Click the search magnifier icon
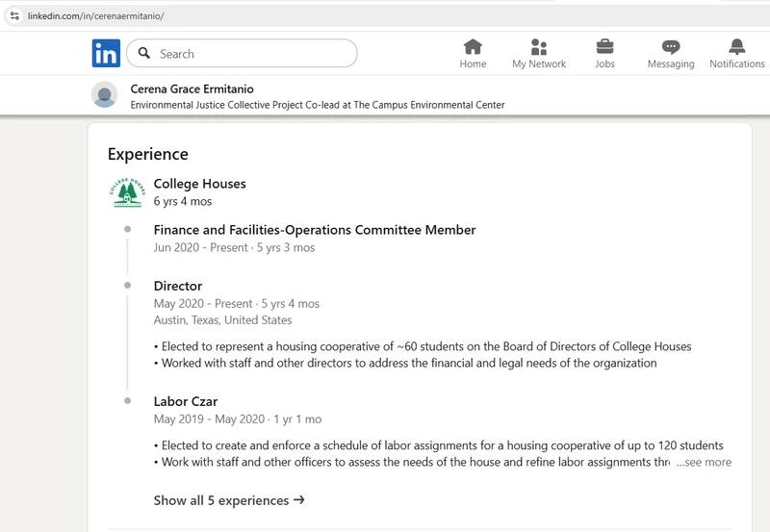This screenshot has height=532, width=770. (x=144, y=54)
